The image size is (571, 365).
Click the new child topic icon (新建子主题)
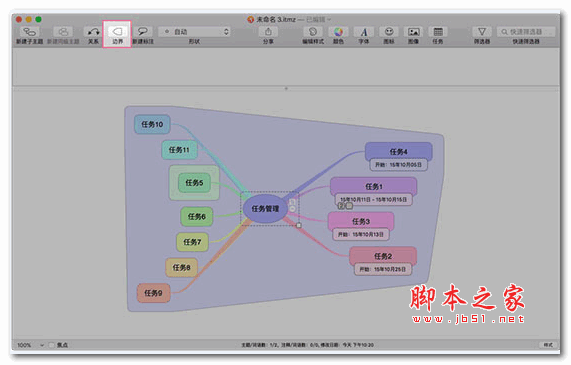pyautogui.click(x=29, y=32)
